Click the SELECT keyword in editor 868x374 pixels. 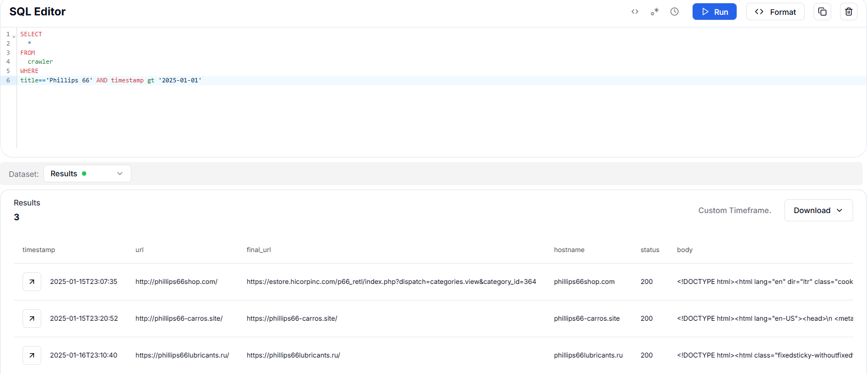(x=31, y=34)
